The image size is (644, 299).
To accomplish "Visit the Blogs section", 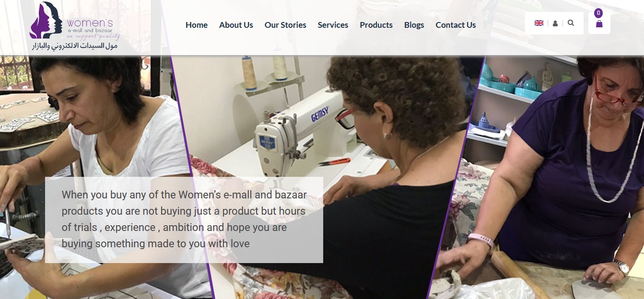I will tap(414, 25).
